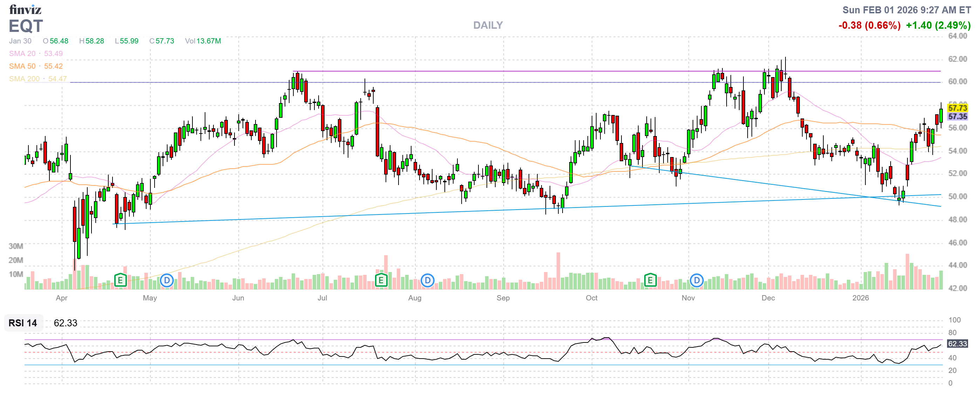Toggle the SMA 200 overlay label
This screenshot has width=980, height=394.
point(24,79)
